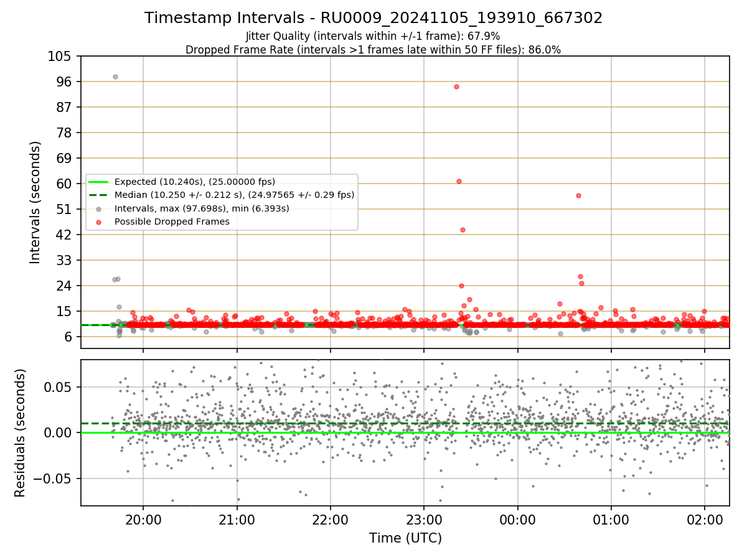Click the 21:00 time tick label
The height and width of the screenshot is (560, 747).
pos(237,521)
